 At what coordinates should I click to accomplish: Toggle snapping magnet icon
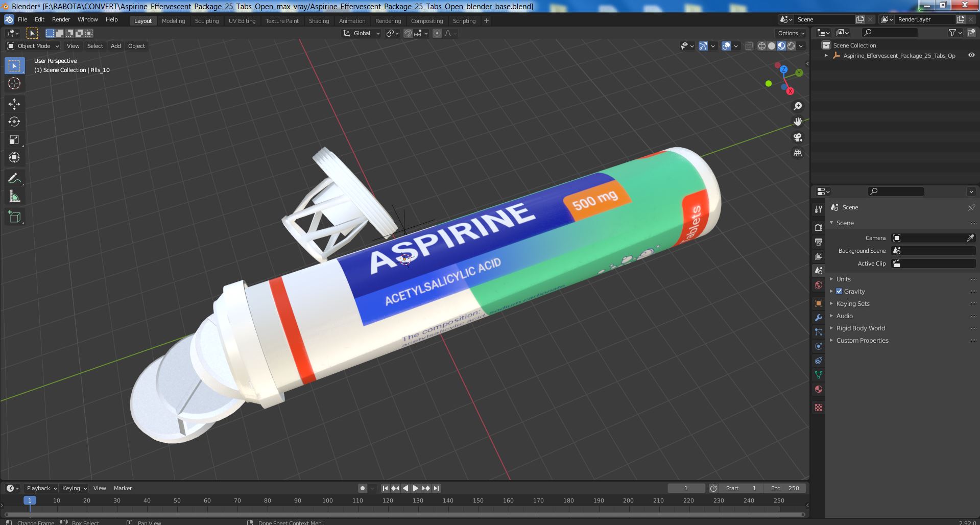[408, 33]
